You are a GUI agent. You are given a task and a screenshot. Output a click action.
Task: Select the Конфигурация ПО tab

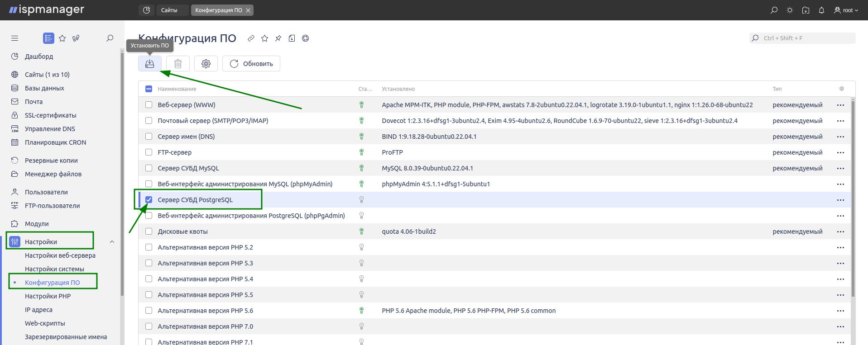(x=219, y=10)
